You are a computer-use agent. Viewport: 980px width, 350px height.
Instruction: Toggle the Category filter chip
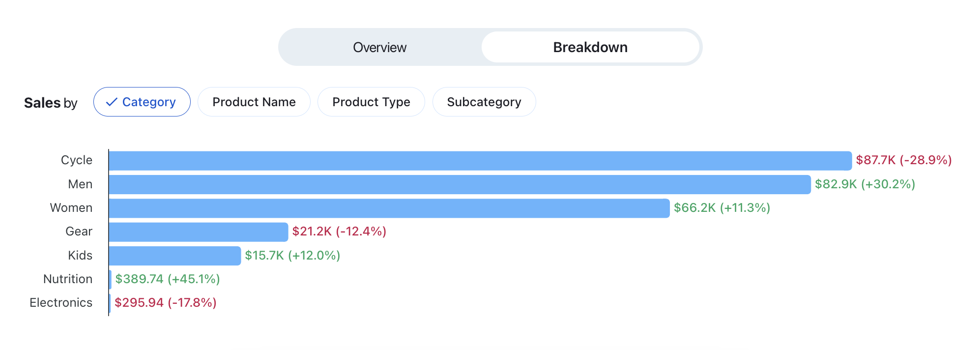(x=142, y=102)
